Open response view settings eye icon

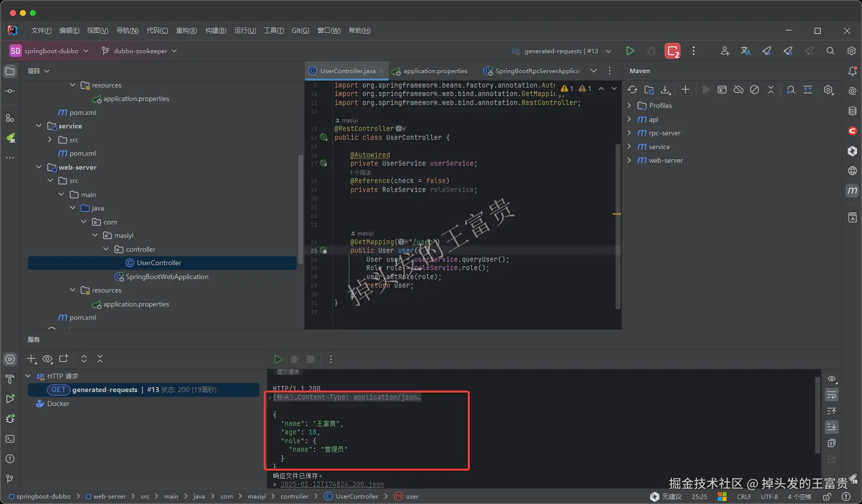point(832,379)
